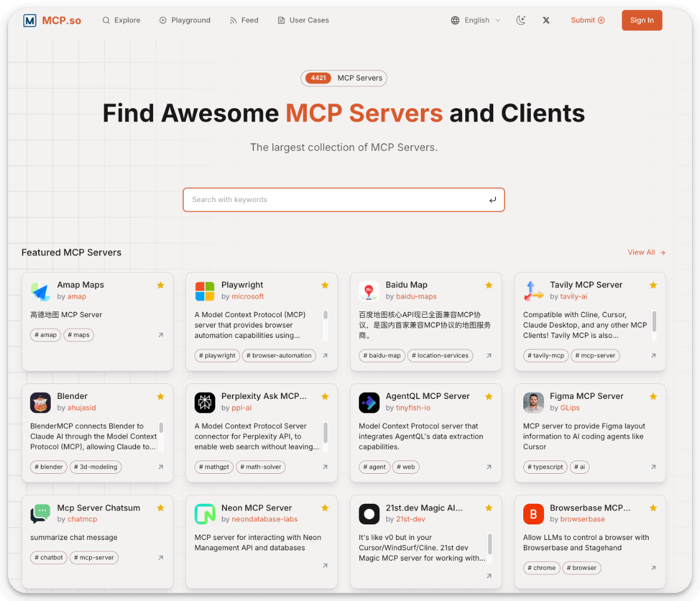The width and height of the screenshot is (700, 601).
Task: Click the Explore menu item
Action: (121, 20)
